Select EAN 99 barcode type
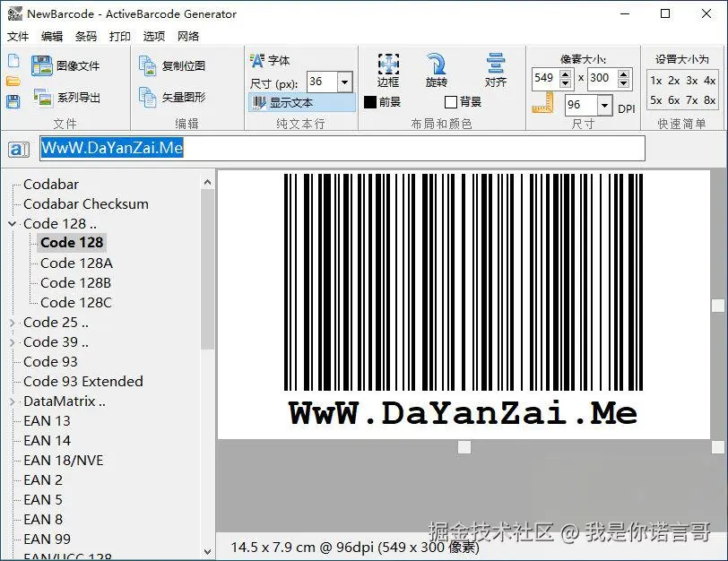 point(47,539)
